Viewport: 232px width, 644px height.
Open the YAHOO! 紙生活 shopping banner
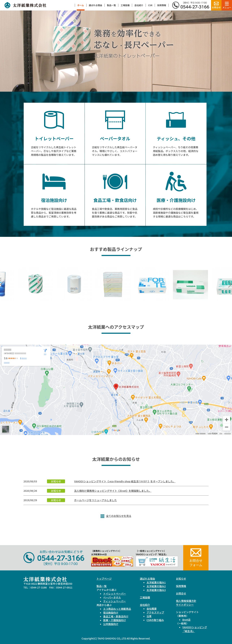(157, 561)
